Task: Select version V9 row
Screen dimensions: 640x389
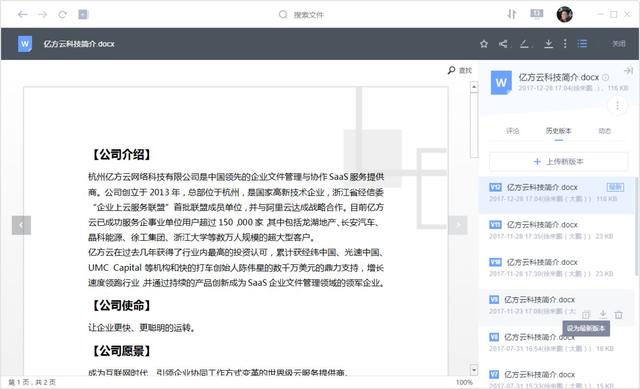Action: (x=558, y=306)
